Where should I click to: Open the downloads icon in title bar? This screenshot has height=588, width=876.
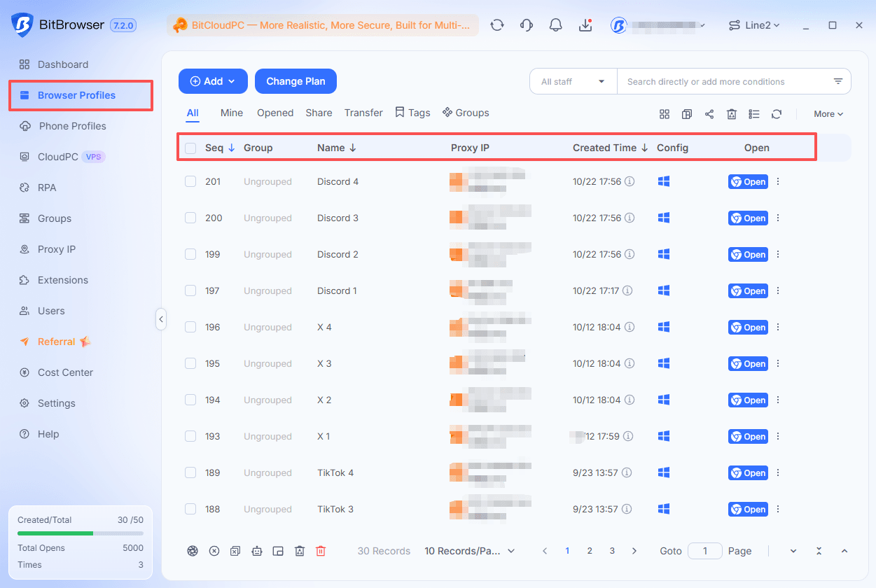point(585,25)
